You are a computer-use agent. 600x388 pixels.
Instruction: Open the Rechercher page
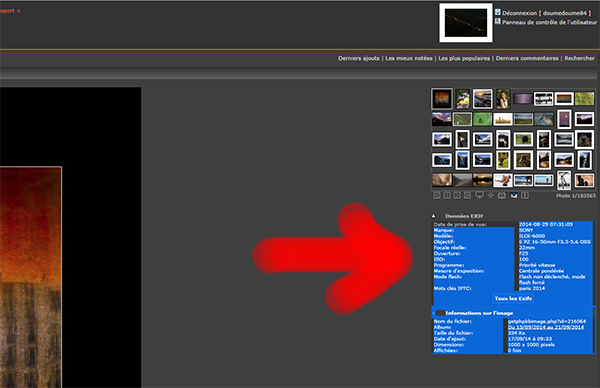(579, 58)
